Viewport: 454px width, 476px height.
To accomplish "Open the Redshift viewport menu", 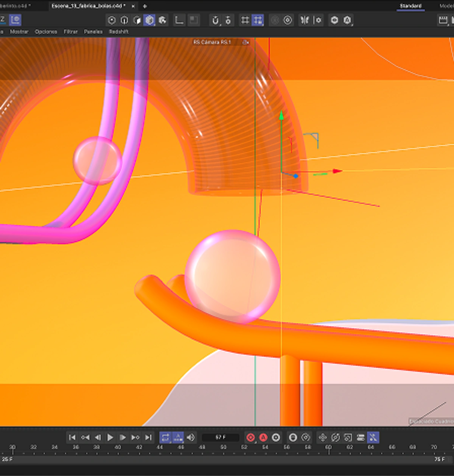I will tap(119, 32).
